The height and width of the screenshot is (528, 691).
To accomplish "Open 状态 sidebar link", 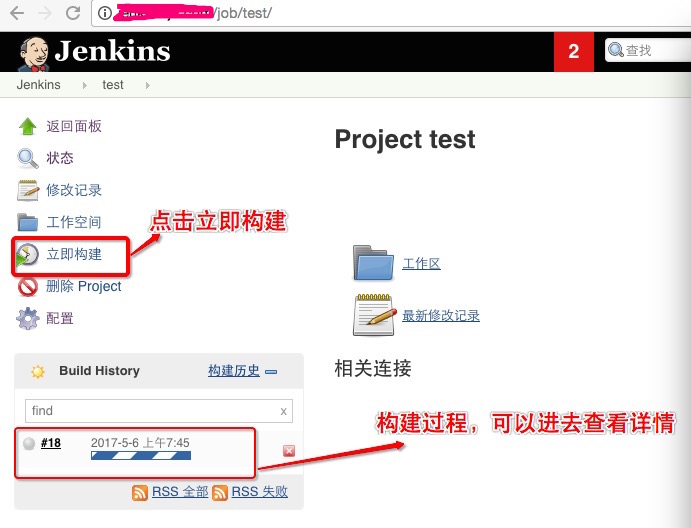I will tap(60, 158).
